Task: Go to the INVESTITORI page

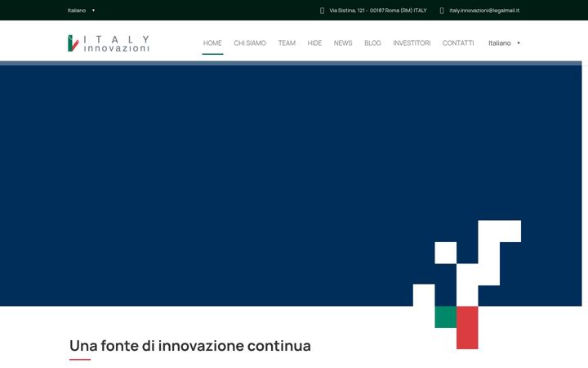Action: click(412, 43)
